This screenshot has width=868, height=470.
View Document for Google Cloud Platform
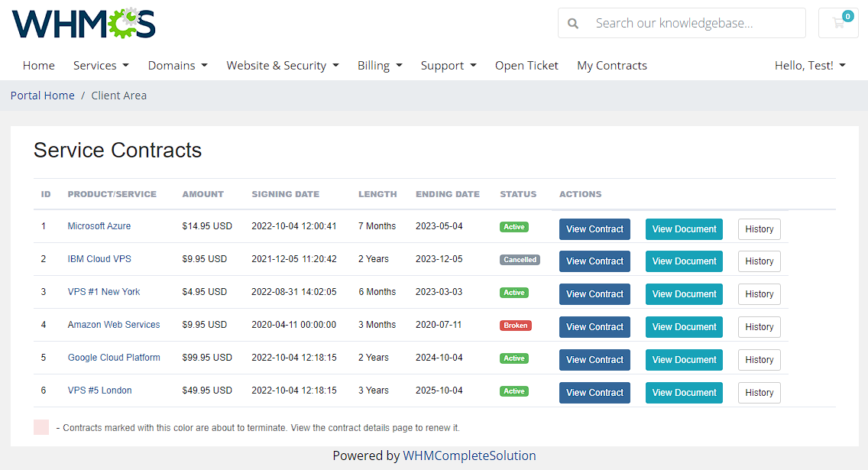tap(684, 360)
